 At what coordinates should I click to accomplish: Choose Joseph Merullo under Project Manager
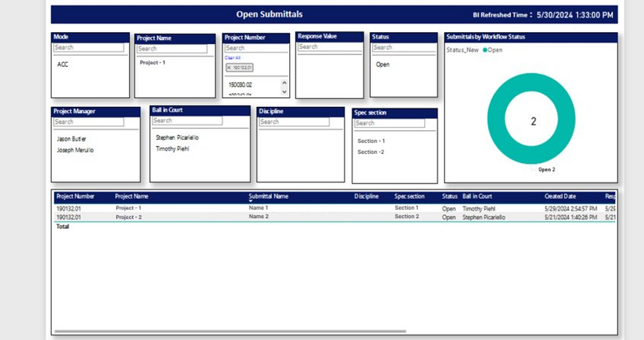[75, 150]
